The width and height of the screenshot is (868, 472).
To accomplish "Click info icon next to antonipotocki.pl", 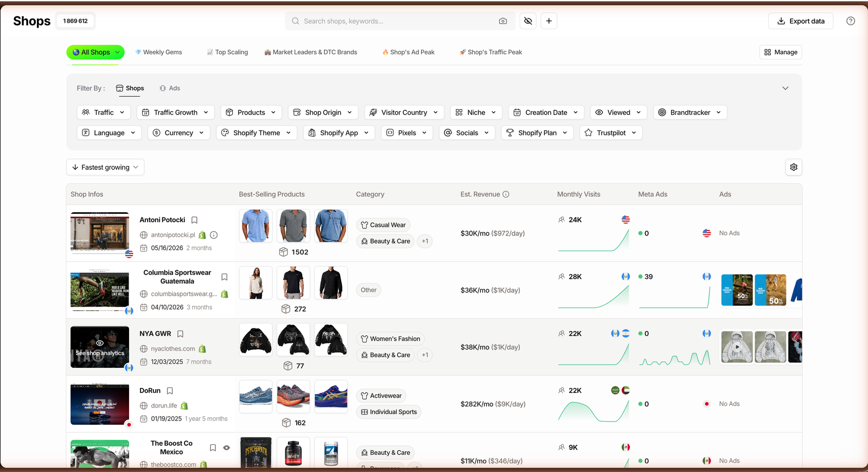I will tap(214, 235).
